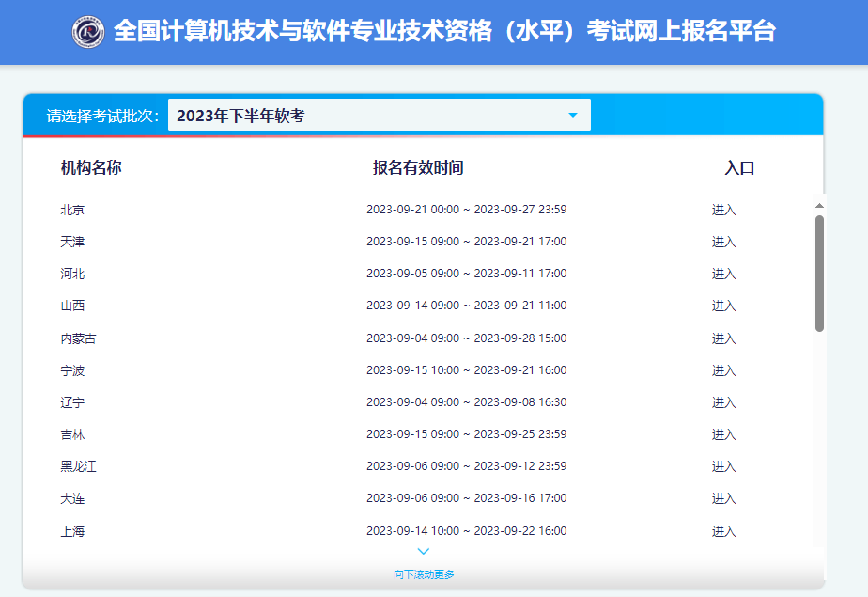Open the exam batch dropdown
868x597 pixels.
pyautogui.click(x=379, y=114)
